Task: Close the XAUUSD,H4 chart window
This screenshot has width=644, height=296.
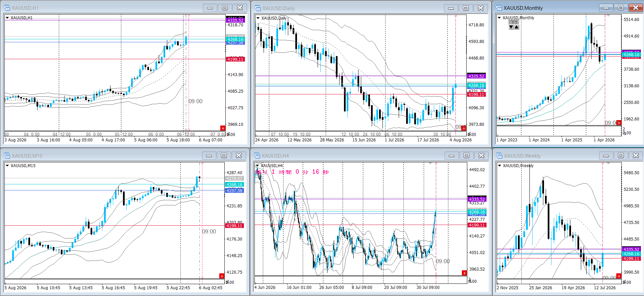Action: click(x=481, y=156)
